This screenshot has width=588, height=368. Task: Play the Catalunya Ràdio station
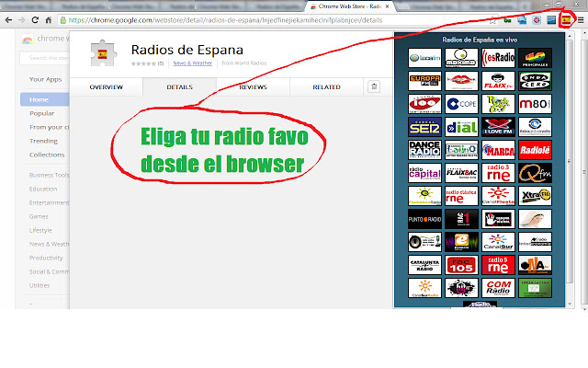pyautogui.click(x=424, y=265)
